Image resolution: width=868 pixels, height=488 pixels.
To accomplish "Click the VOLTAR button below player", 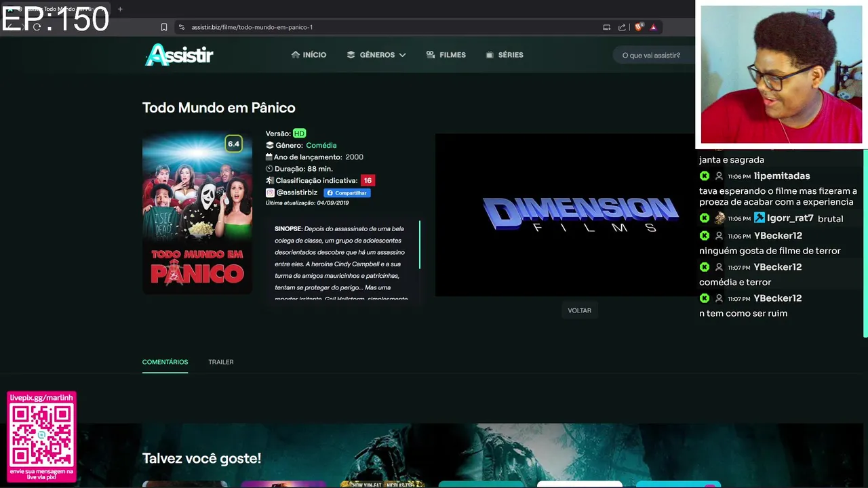I will pyautogui.click(x=579, y=310).
